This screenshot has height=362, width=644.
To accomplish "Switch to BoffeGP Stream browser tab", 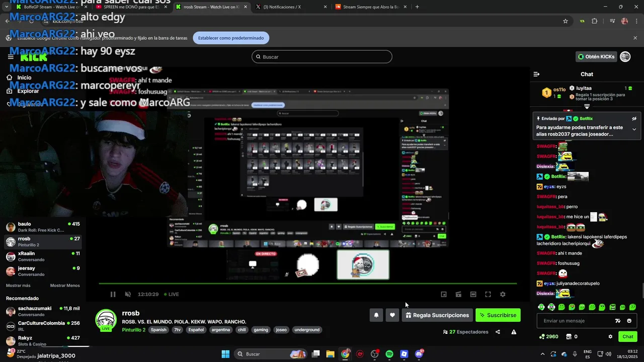I will 51,7.
